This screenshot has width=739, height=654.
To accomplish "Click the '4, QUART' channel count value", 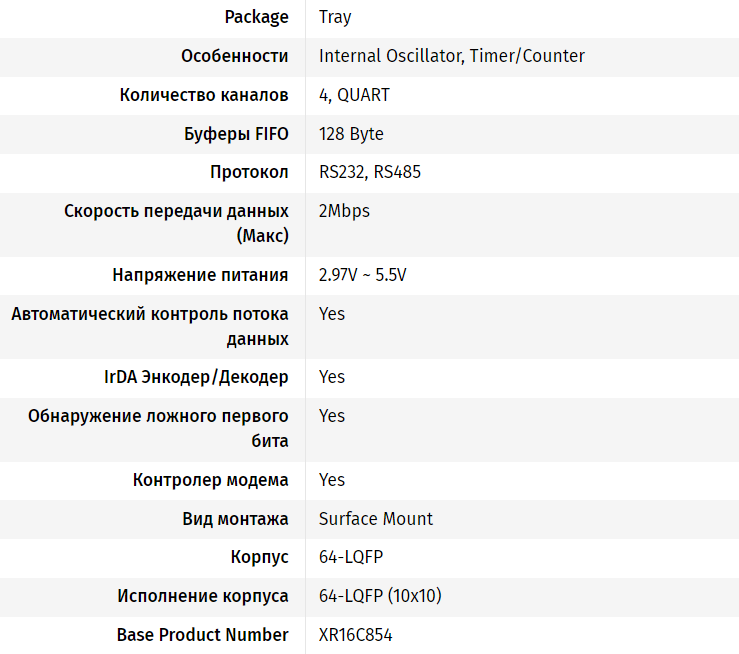I will [354, 95].
